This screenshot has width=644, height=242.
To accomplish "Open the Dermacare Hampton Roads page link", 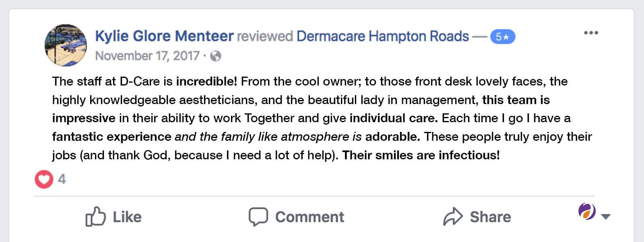I will tap(382, 36).
